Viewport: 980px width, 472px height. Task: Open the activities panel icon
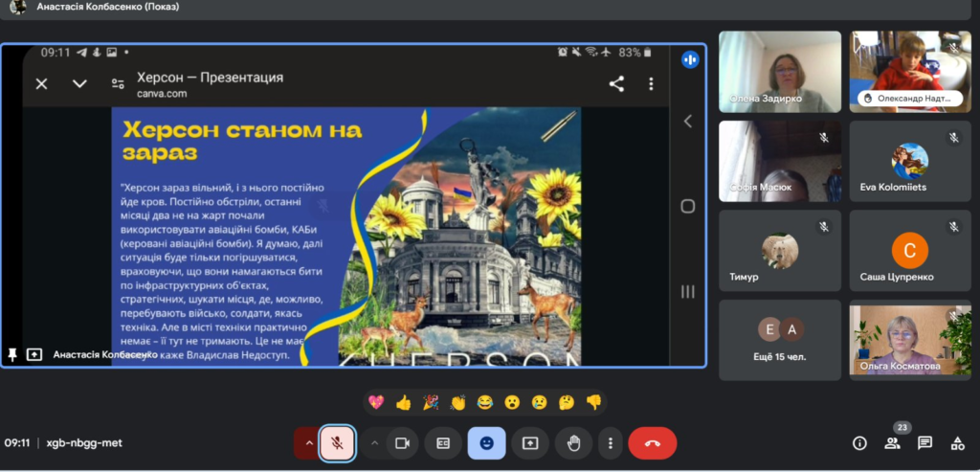click(957, 443)
